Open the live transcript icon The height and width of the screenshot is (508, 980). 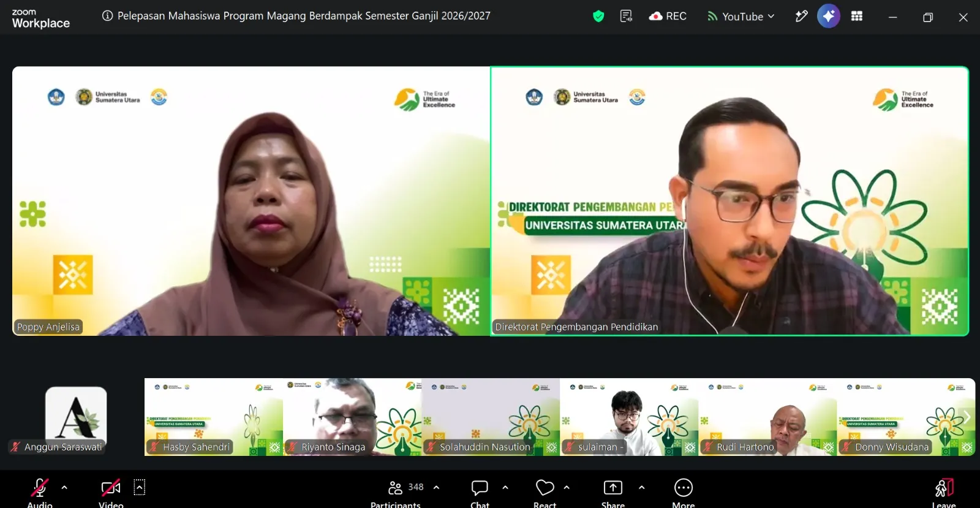click(x=626, y=17)
